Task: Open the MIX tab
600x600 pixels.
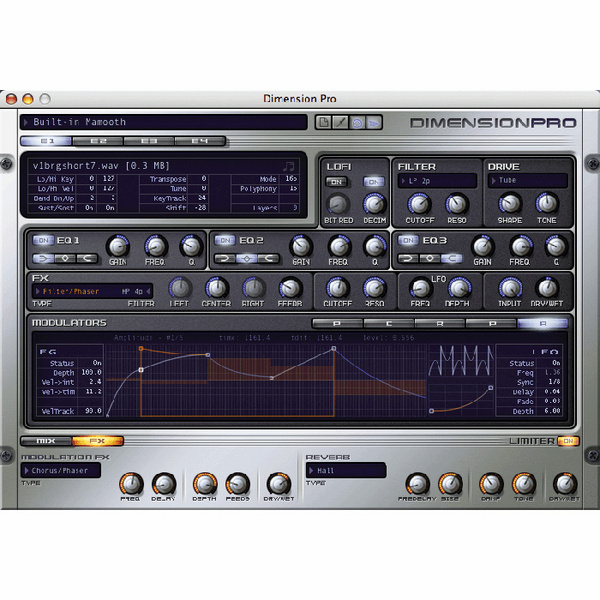Action: pyautogui.click(x=46, y=441)
